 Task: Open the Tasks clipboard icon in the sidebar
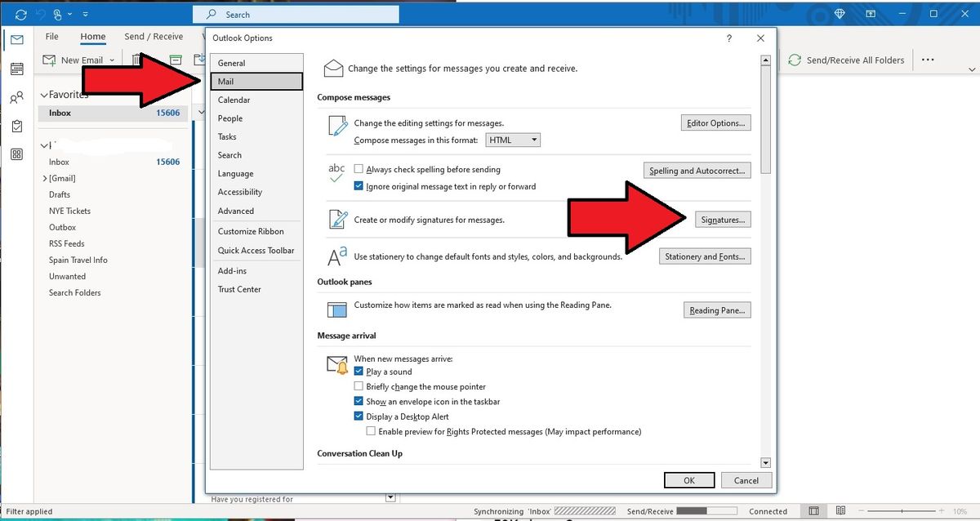tap(16, 127)
